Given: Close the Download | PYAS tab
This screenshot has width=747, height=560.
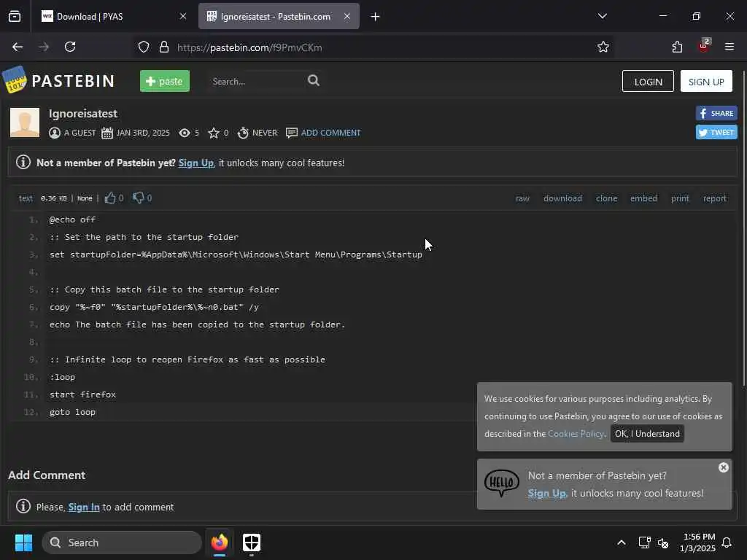Looking at the screenshot, I should (x=183, y=16).
